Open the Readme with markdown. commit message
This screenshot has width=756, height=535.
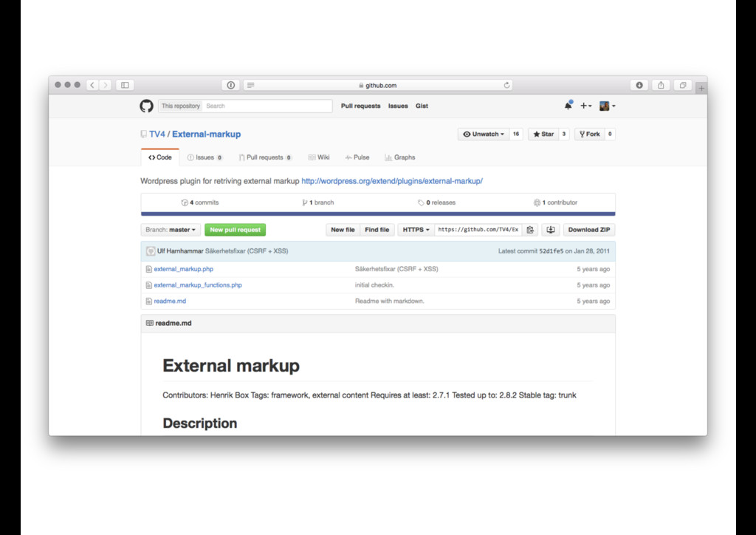[x=390, y=301]
